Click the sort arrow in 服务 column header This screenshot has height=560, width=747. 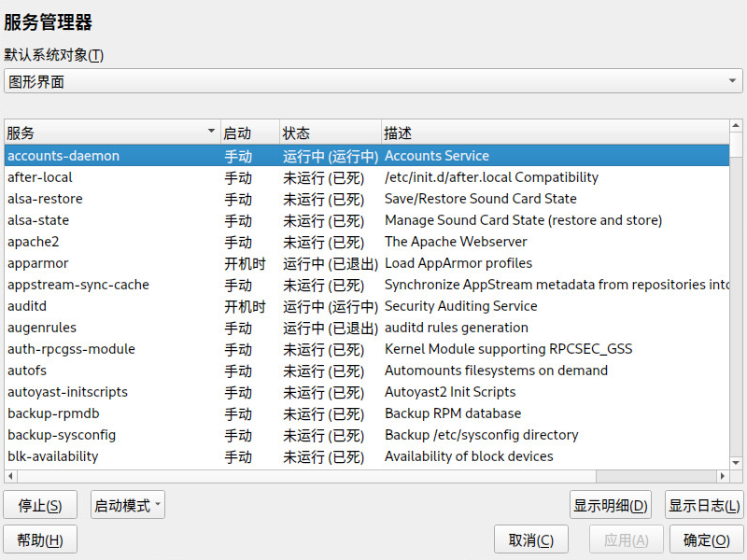[211, 133]
